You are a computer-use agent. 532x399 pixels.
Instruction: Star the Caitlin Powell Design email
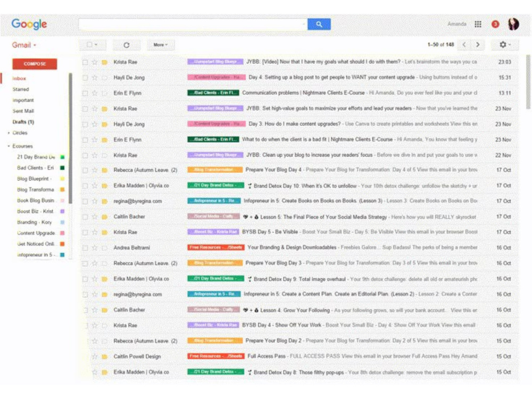click(x=95, y=356)
